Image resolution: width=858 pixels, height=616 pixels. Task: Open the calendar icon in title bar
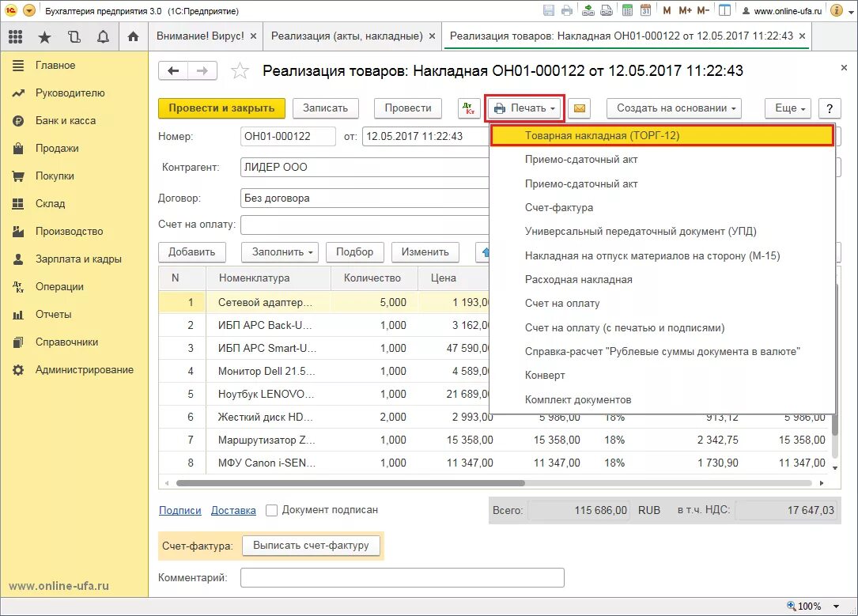tap(646, 10)
